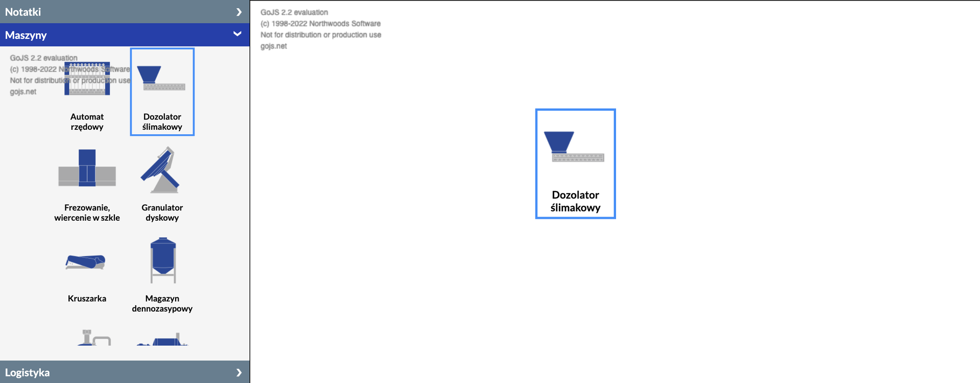Click the Dozolator ślimakowy label on the canvas node
The height and width of the screenshot is (383, 980).
point(575,201)
